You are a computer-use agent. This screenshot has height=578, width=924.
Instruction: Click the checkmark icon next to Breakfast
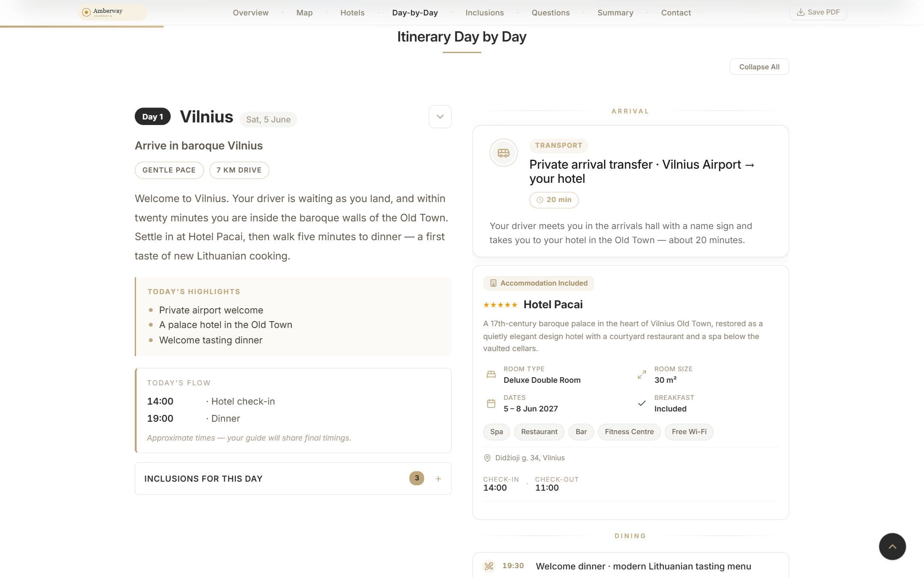[x=642, y=403]
